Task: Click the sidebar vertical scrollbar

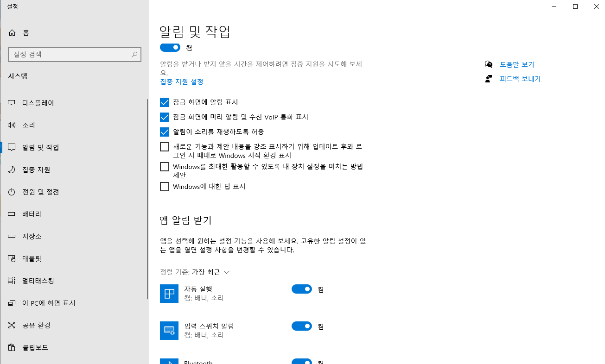Action: [147, 198]
